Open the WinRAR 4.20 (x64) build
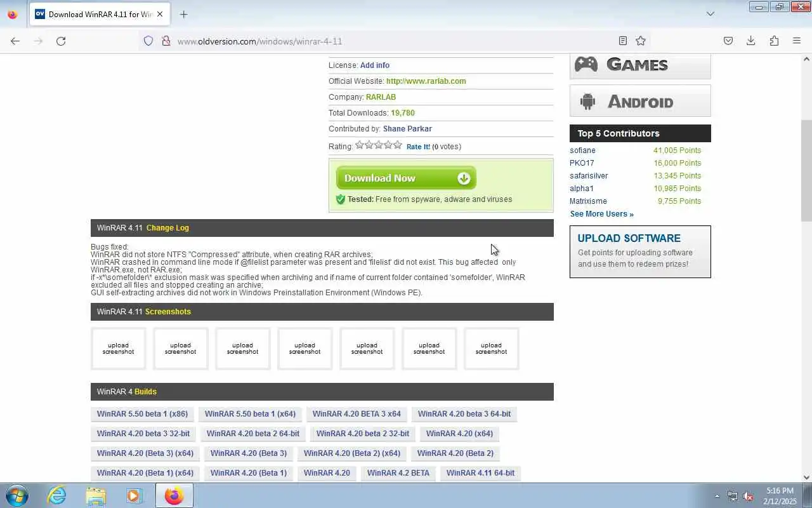 [459, 434]
